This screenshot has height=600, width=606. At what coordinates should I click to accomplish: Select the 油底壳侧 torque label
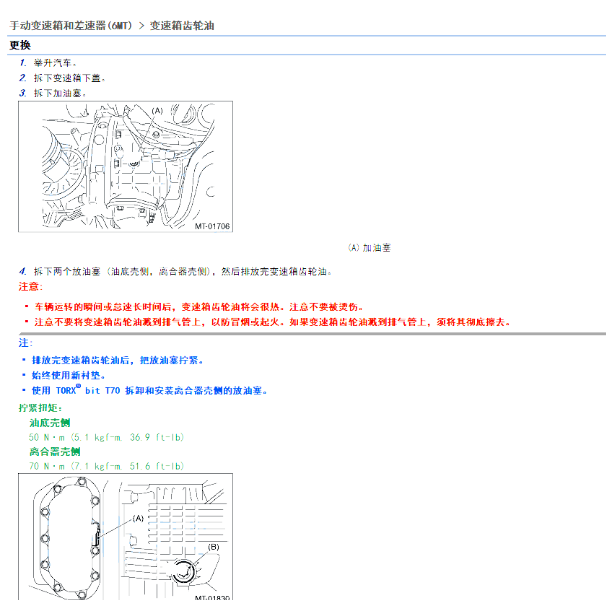pyautogui.click(x=50, y=423)
